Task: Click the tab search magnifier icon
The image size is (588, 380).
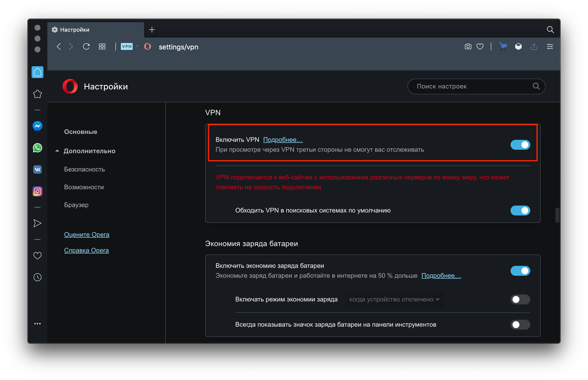Action: point(550,30)
